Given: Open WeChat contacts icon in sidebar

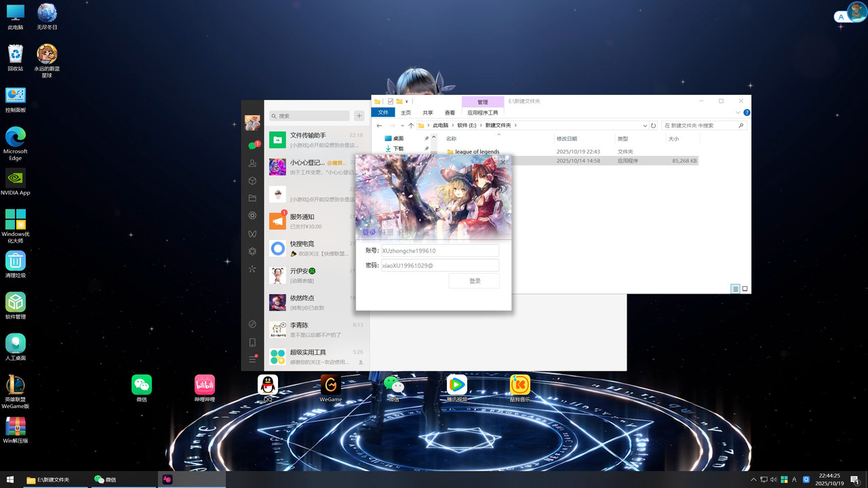Looking at the screenshot, I should pyautogui.click(x=252, y=163).
